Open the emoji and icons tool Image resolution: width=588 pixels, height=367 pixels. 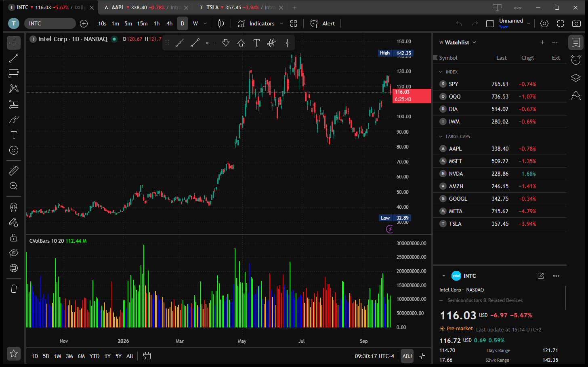click(x=14, y=150)
